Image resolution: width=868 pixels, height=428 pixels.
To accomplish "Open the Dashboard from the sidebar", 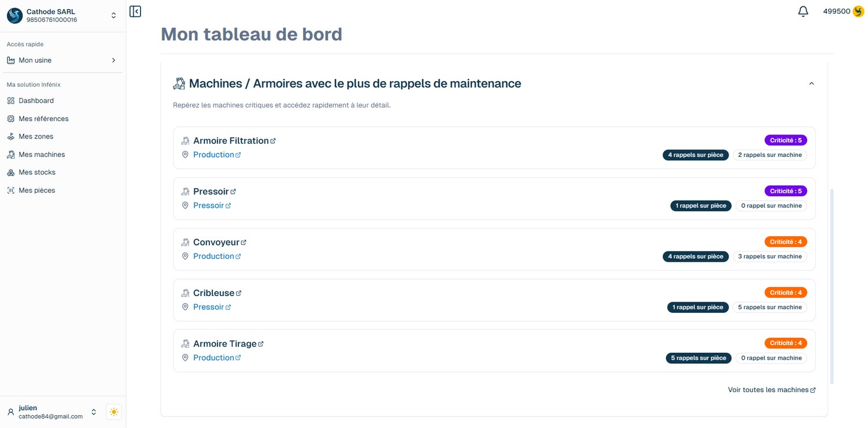I will pos(36,100).
